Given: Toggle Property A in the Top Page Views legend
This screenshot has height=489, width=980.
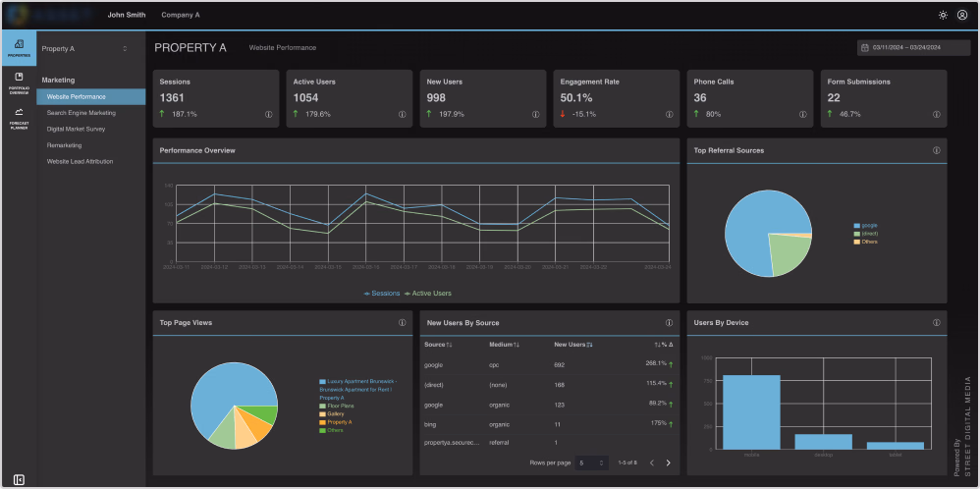Looking at the screenshot, I should (335, 422).
